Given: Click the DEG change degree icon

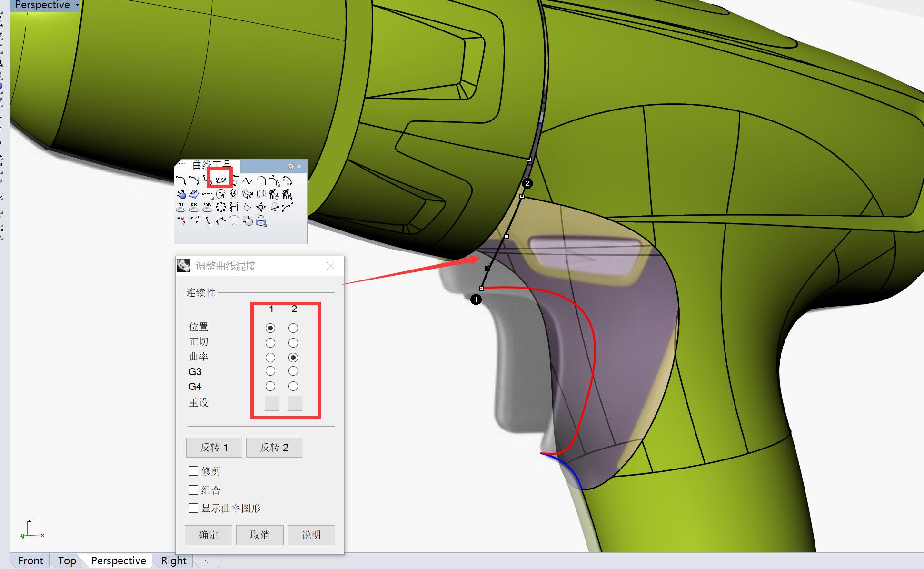Looking at the screenshot, I should 194,208.
